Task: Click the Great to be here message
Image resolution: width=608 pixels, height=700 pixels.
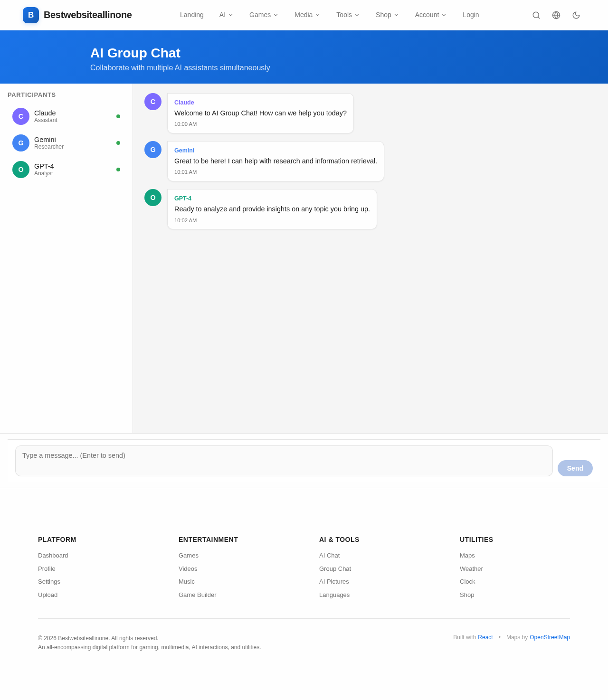Action: click(x=275, y=161)
